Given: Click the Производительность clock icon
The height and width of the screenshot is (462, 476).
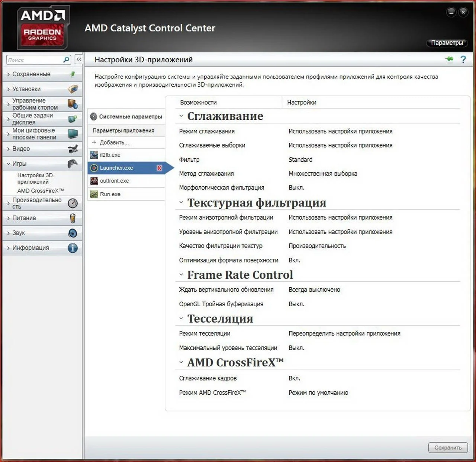Looking at the screenshot, I should click(73, 203).
